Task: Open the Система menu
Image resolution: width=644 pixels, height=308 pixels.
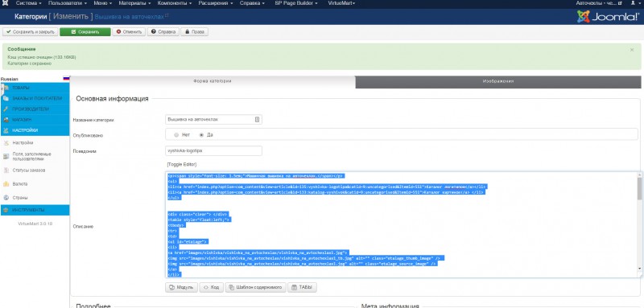Action: tap(29, 3)
